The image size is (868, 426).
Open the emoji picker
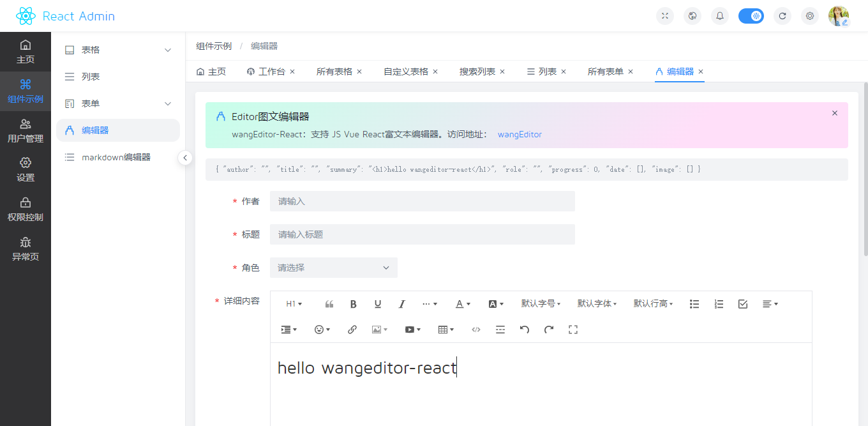coord(320,330)
